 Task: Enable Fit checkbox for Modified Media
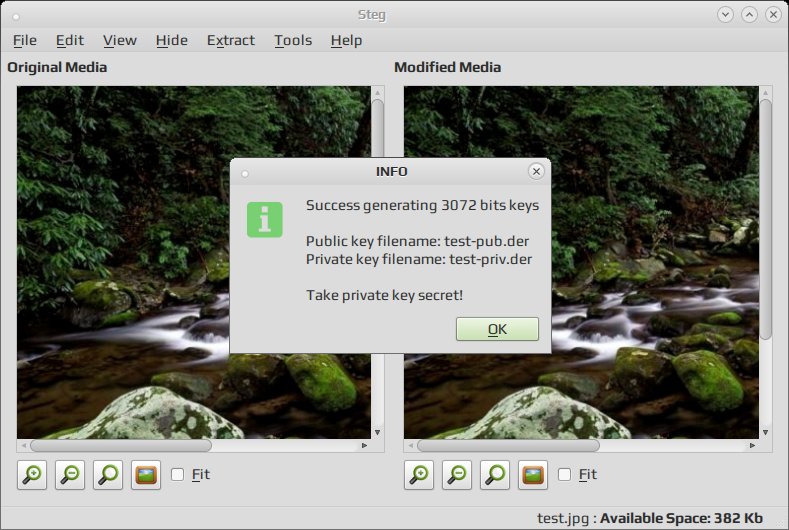click(x=565, y=474)
